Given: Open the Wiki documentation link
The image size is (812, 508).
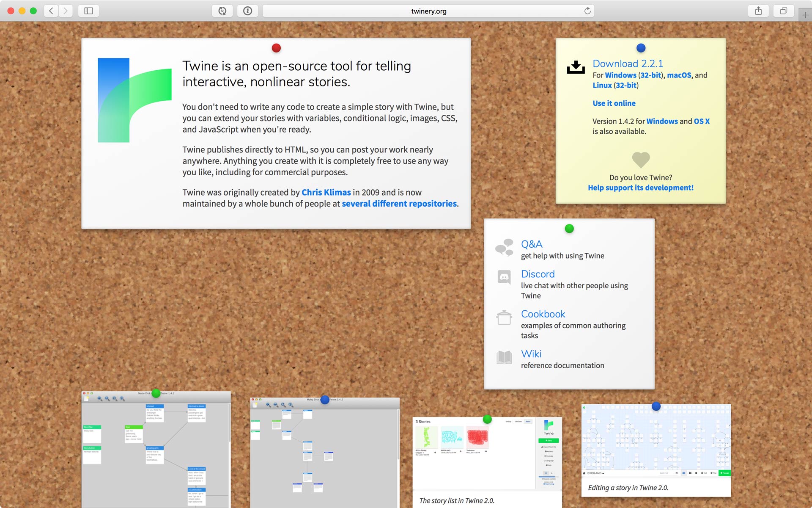Looking at the screenshot, I should coord(531,354).
